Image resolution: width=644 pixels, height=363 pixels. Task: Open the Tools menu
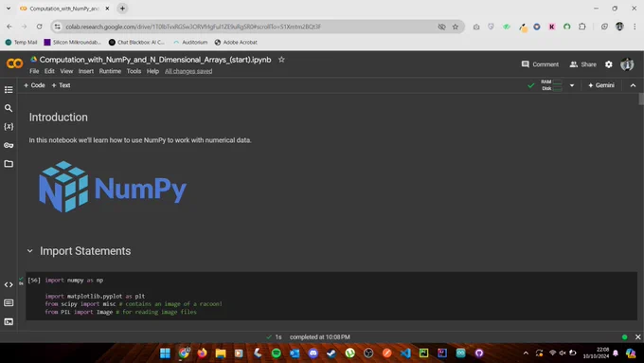tap(134, 71)
